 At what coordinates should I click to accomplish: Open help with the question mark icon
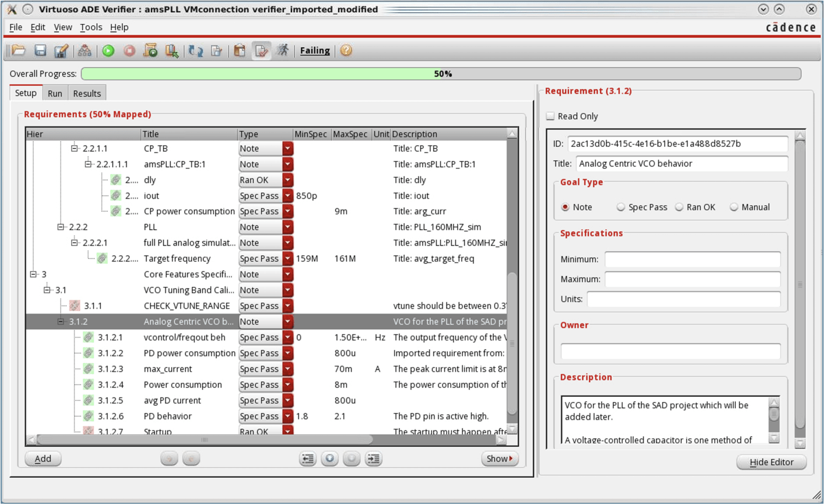(346, 51)
